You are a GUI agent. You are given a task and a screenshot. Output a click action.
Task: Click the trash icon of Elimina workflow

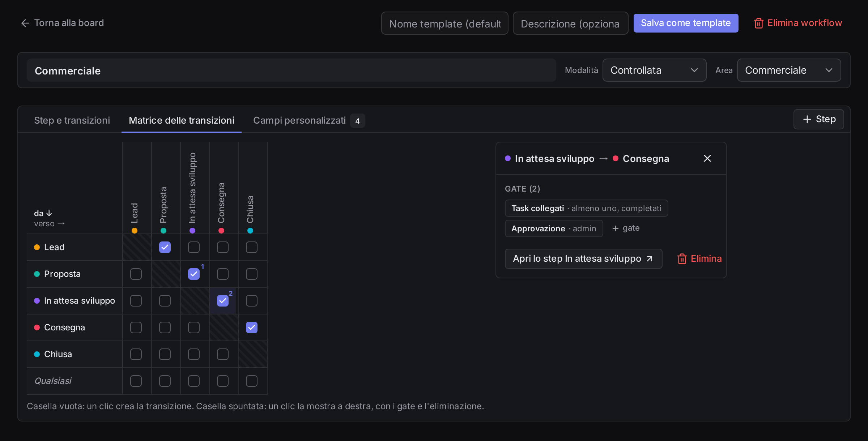(758, 23)
